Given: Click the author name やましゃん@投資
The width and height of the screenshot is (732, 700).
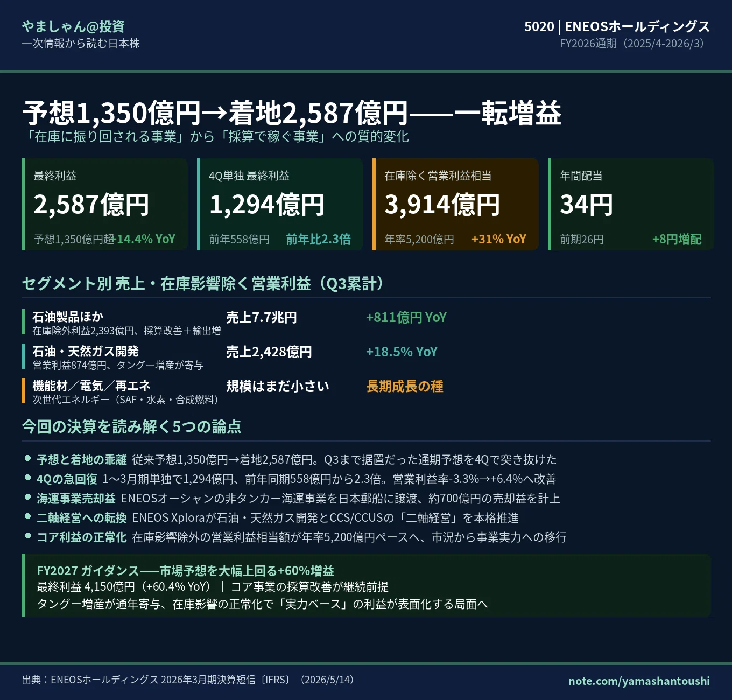Looking at the screenshot, I should (73, 26).
